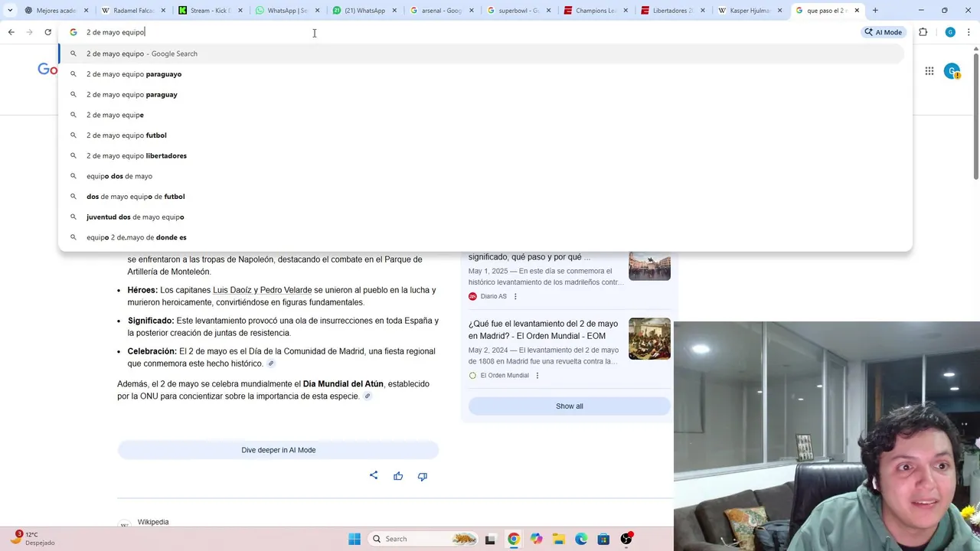Switch to the Radamel Falcao Wikipedia tab
980x551 pixels.
click(x=133, y=11)
